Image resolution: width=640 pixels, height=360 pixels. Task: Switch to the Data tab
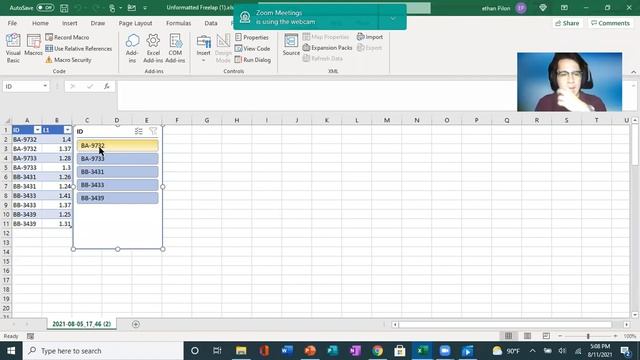click(211, 23)
